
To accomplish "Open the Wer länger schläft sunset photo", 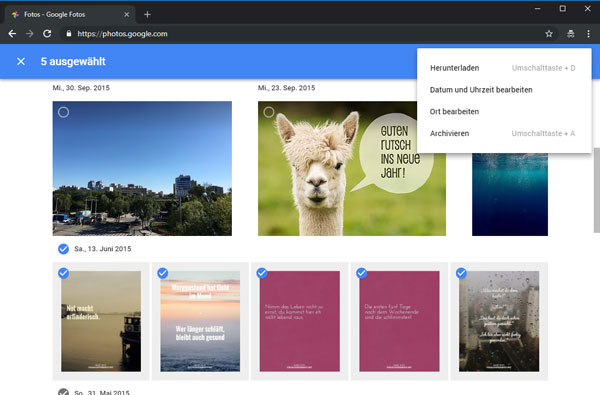I will [200, 321].
